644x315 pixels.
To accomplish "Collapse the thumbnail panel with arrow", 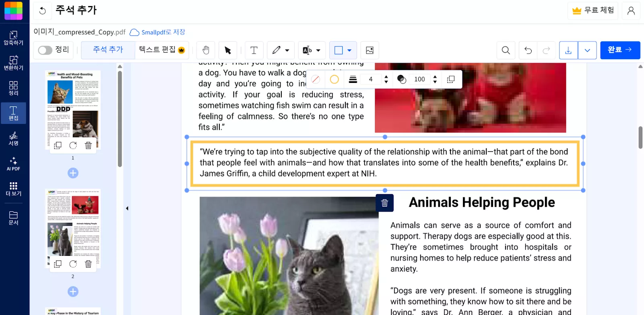I will (x=127, y=208).
